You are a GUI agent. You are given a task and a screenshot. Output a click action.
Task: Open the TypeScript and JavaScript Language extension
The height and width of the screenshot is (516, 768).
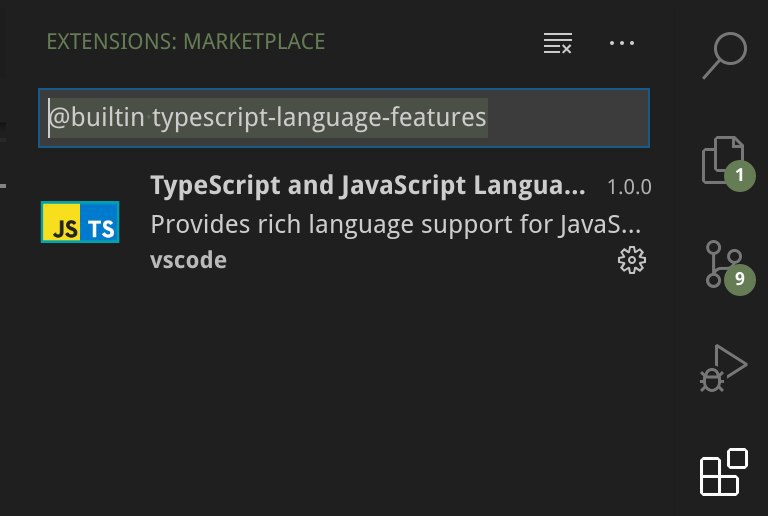tap(368, 186)
